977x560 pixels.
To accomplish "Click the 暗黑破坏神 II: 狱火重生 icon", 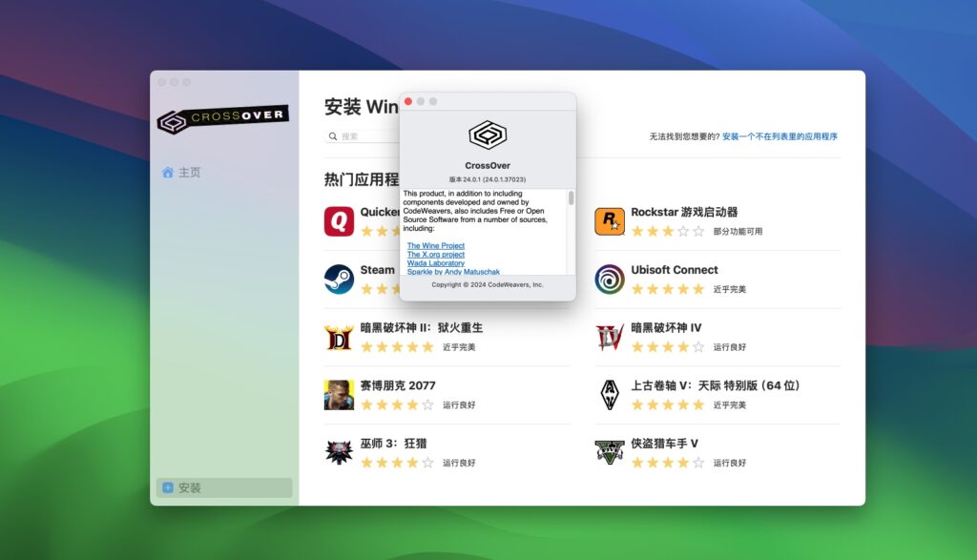I will point(340,337).
